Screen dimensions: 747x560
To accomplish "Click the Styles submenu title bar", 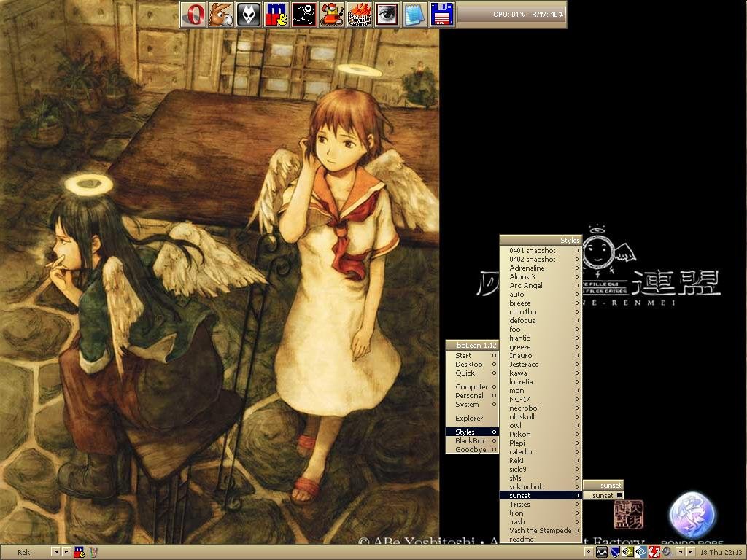I will (541, 240).
